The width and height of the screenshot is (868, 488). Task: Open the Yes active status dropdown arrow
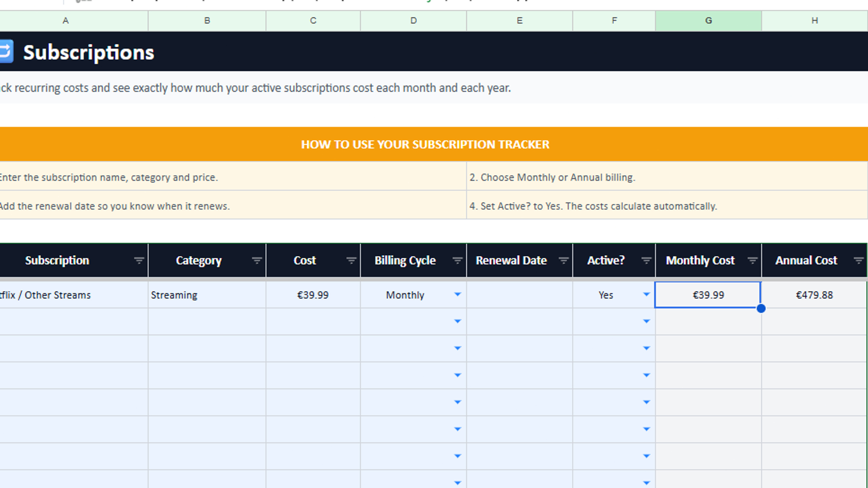[647, 294]
